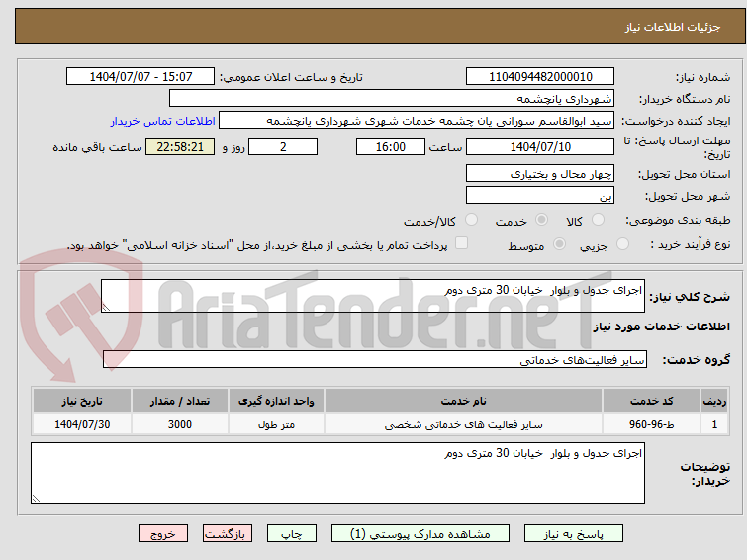
Task: Click the remaining time field 22:58:21
Action: pyautogui.click(x=180, y=146)
